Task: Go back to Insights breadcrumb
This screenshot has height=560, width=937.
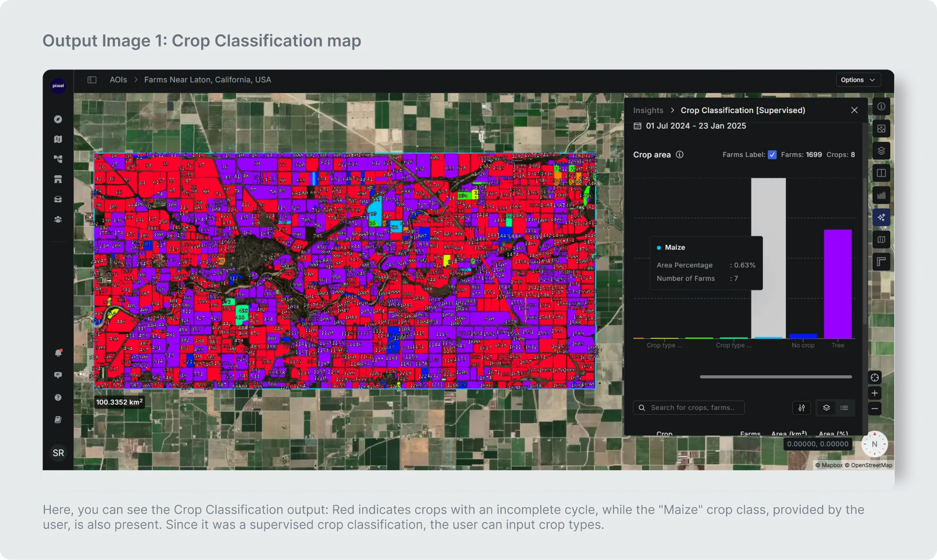Action: 648,110
